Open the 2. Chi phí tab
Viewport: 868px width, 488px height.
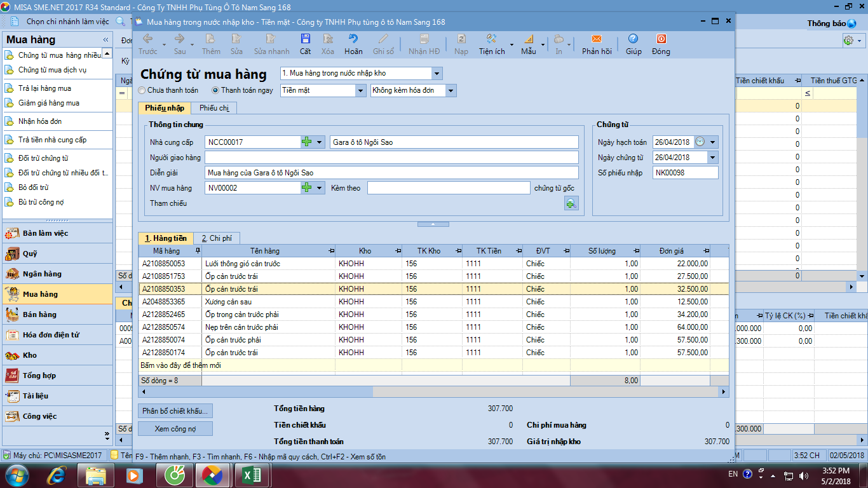pyautogui.click(x=217, y=238)
